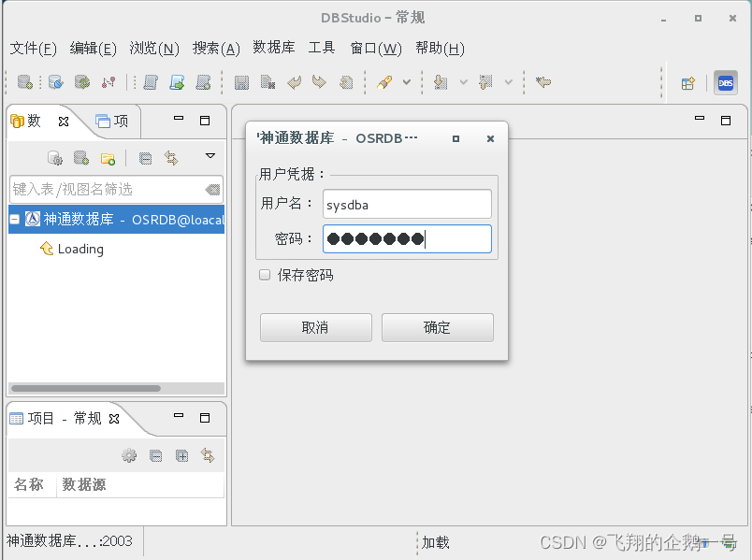Click the double-arrow link icon in project panel
Viewport: 752px width, 560px height.
point(207,455)
